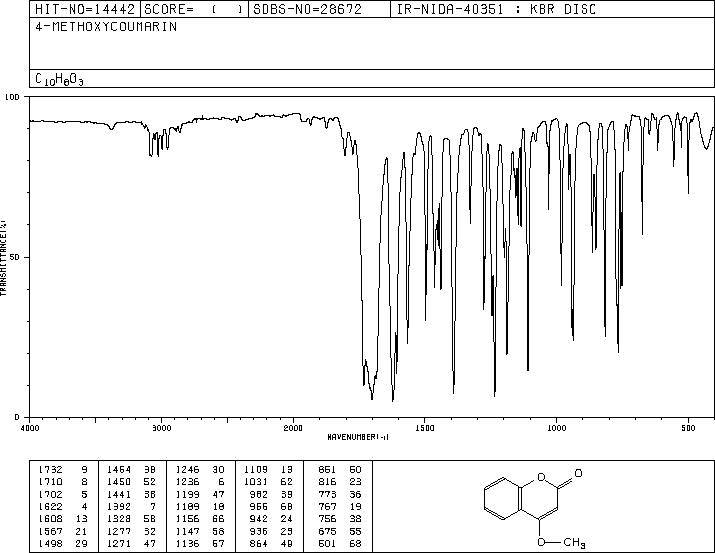Select peak table entry 1147

coord(201,532)
